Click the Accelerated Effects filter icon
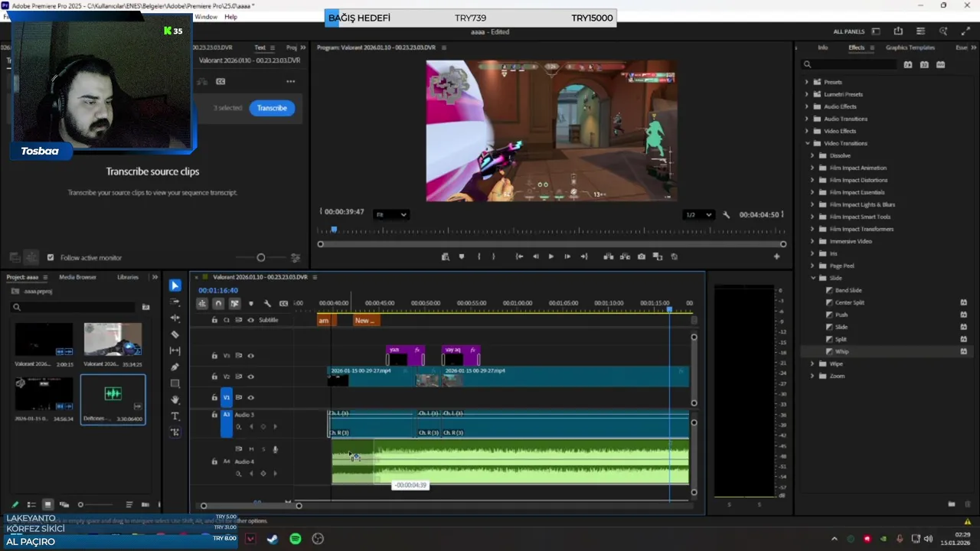This screenshot has height=551, width=980. [908, 65]
